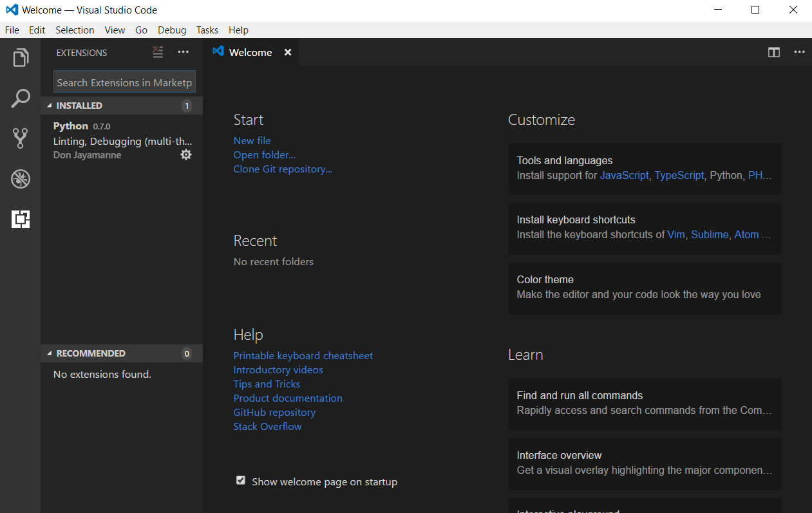Viewport: 812px width, 513px height.
Task: Maximize the Visual Studio Code window
Action: pyautogui.click(x=755, y=10)
